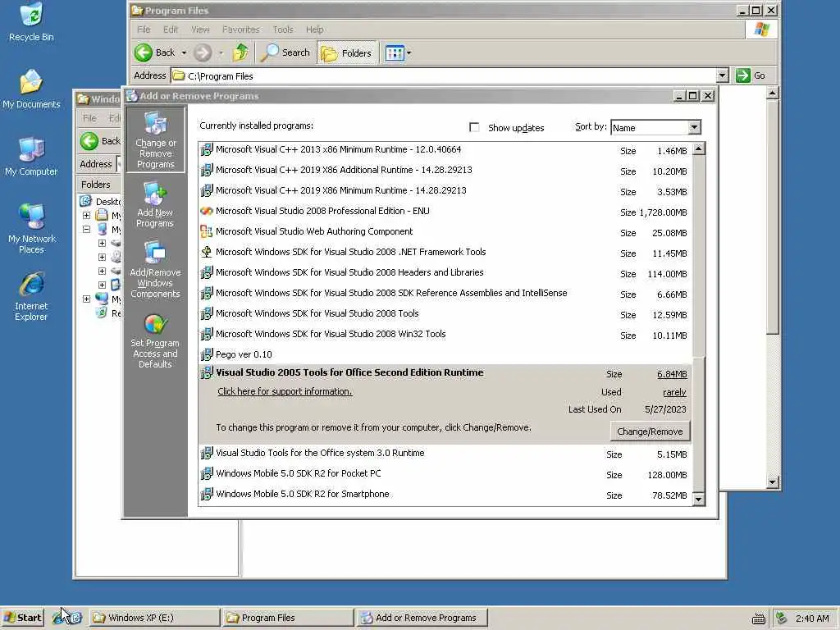Click here for support information link

click(x=285, y=391)
